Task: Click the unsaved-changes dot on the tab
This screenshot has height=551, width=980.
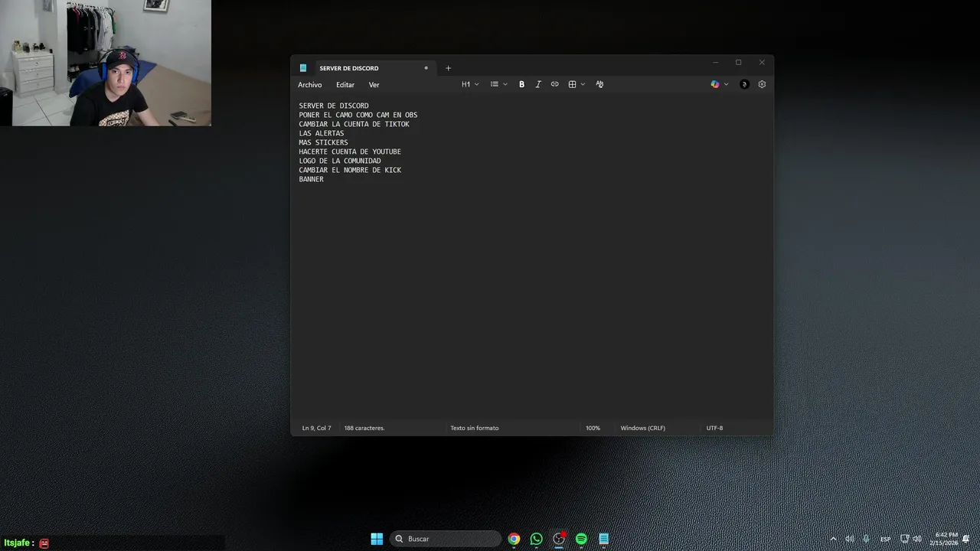Action: coord(426,68)
